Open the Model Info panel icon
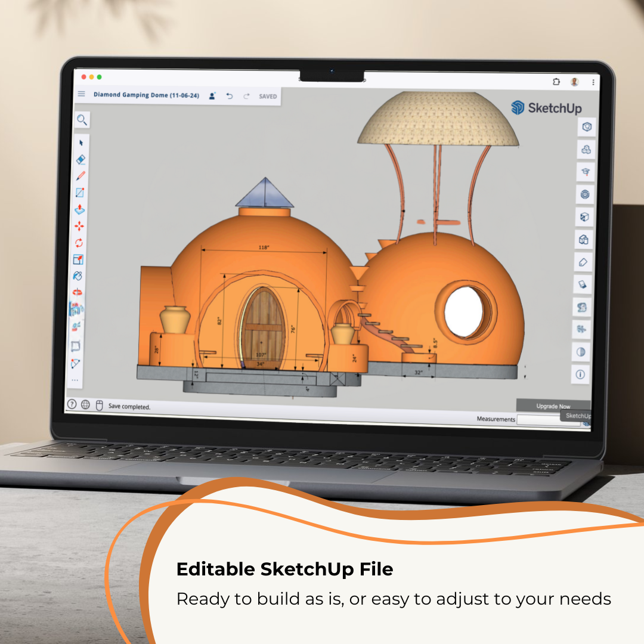The width and height of the screenshot is (644, 644). tap(580, 375)
